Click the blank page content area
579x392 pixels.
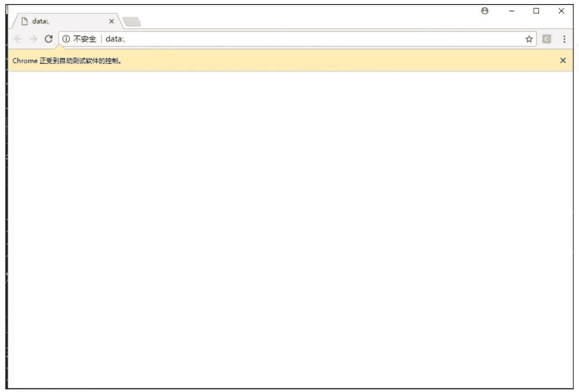coord(289,226)
